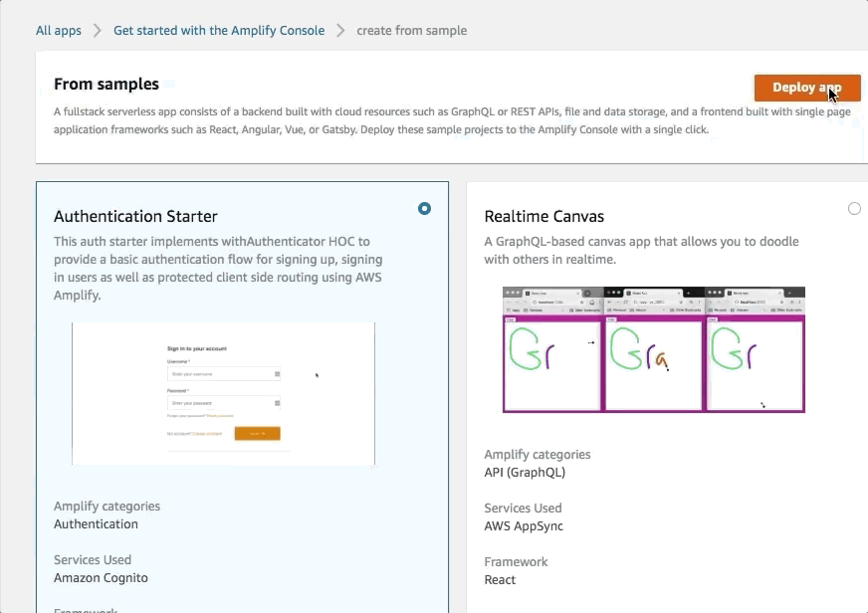Click AWS AppSync under Services Used
Image resolution: width=868 pixels, height=613 pixels.
524,525
